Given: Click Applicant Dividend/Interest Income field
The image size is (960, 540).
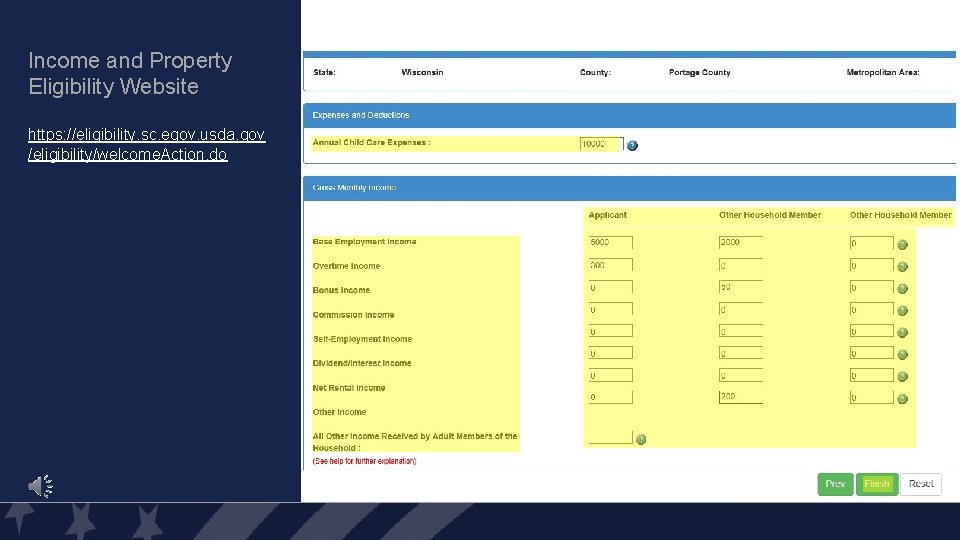Looking at the screenshot, I should (610, 353).
